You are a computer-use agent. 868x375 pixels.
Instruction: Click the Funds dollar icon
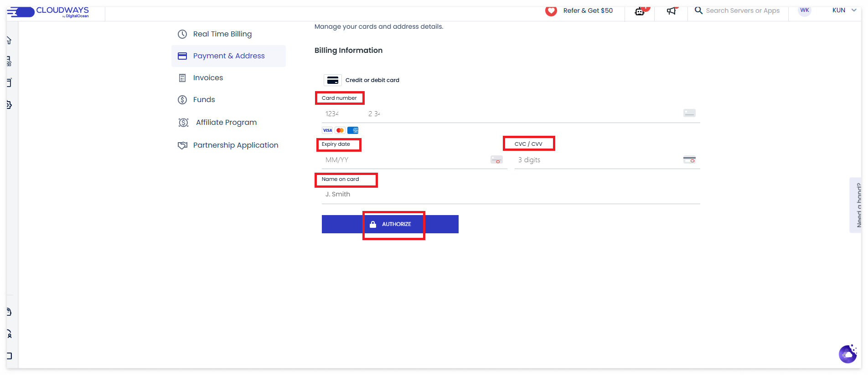[x=182, y=100]
